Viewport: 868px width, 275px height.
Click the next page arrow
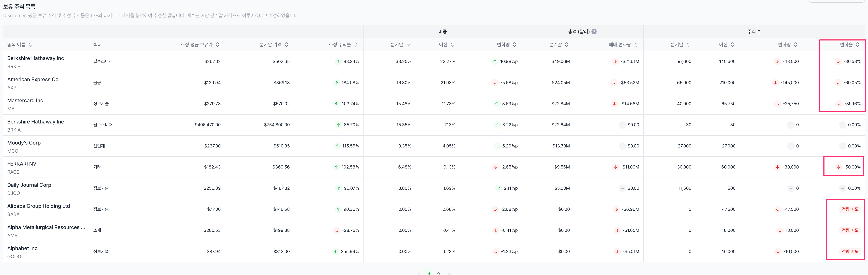click(x=449, y=273)
